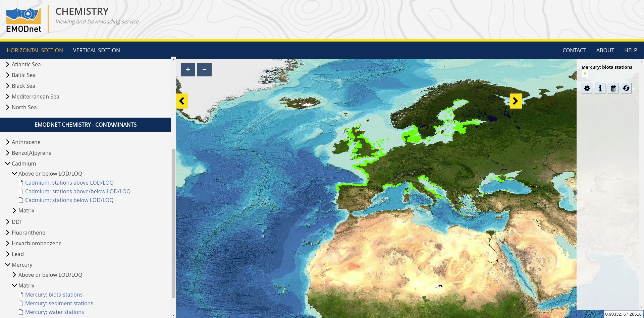This screenshot has height=318, width=644.
Task: Expand the Benzo[A]pyrene contaminant
Action: (8, 153)
